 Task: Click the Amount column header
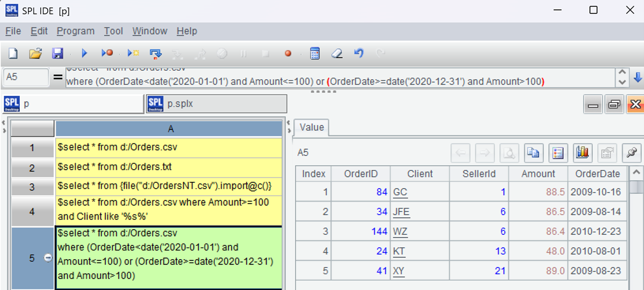(x=538, y=174)
